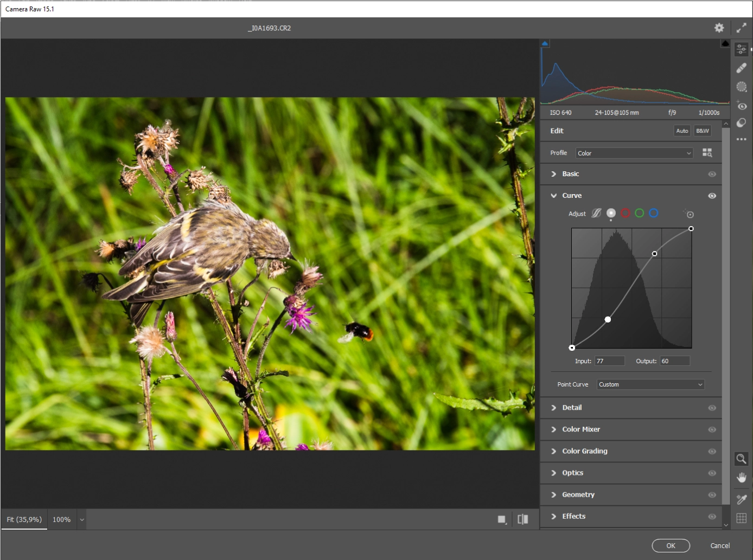The image size is (753, 560).
Task: Click the OK button
Action: [671, 545]
